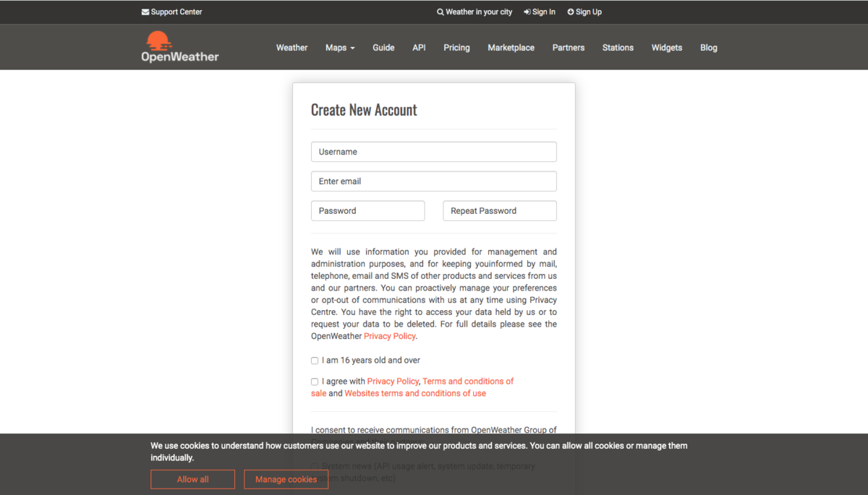Check the I am 16 years old checkbox
868x495 pixels.
coord(315,361)
